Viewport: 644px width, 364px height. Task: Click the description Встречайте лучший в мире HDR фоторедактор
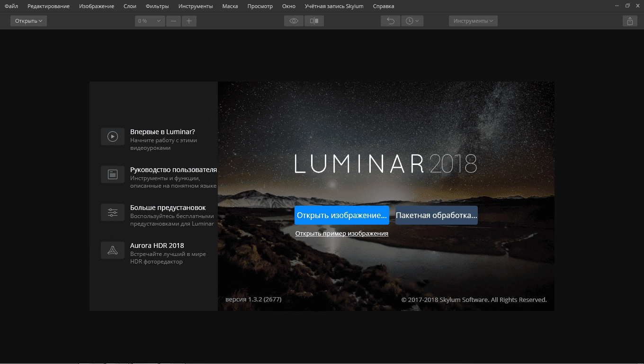(x=168, y=258)
